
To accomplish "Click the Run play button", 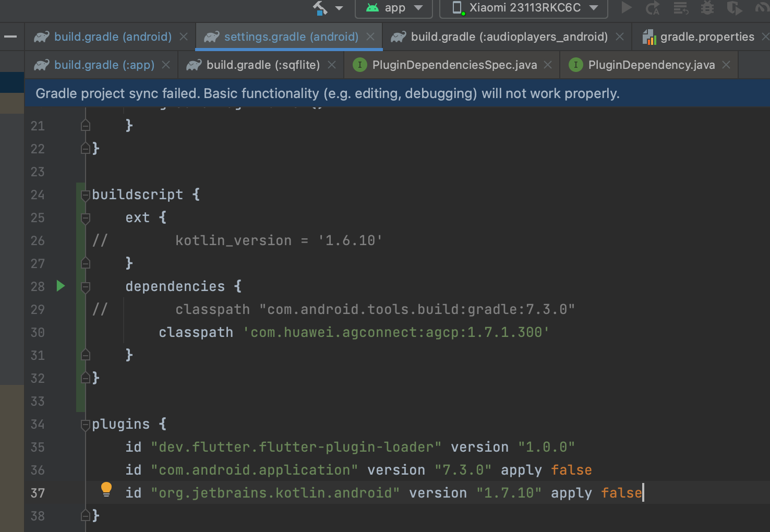I will click(x=627, y=8).
